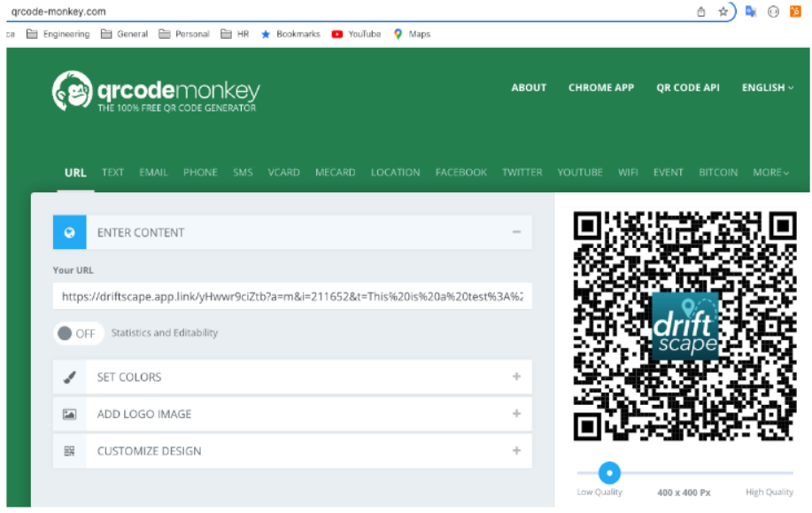
Task: Click the Low Quality label
Action: [x=599, y=493]
